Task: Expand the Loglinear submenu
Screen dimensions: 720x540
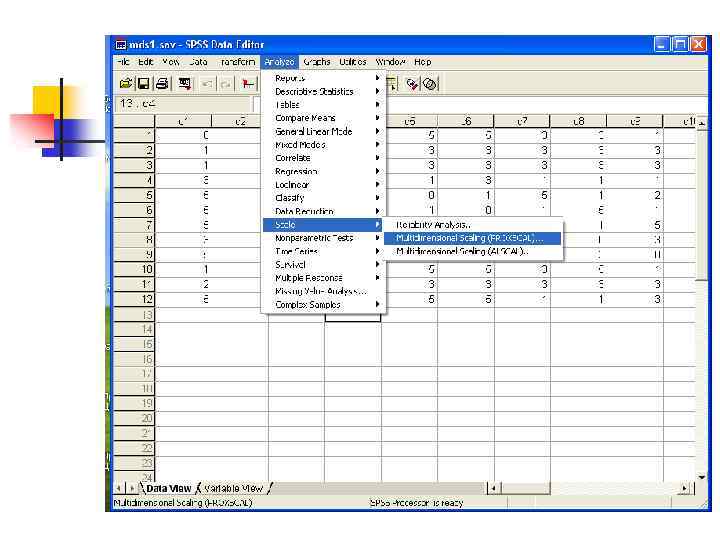Action: [323, 185]
